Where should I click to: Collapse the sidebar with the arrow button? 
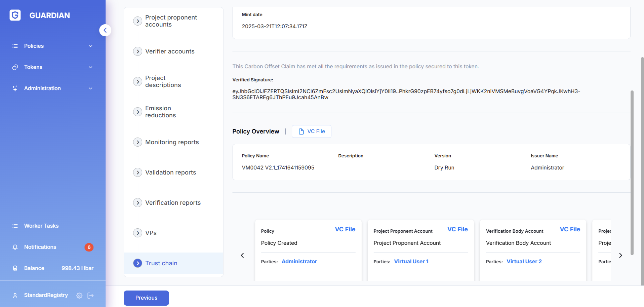105,30
